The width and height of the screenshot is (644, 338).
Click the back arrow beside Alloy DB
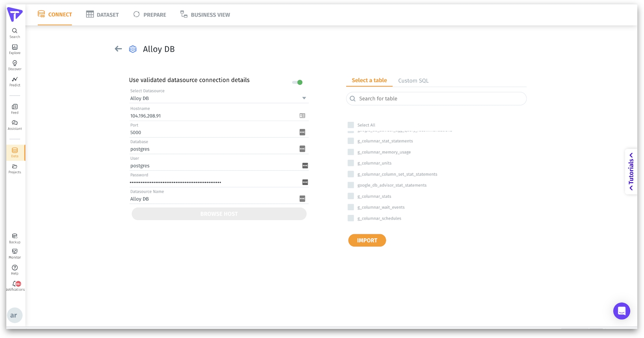coord(118,49)
